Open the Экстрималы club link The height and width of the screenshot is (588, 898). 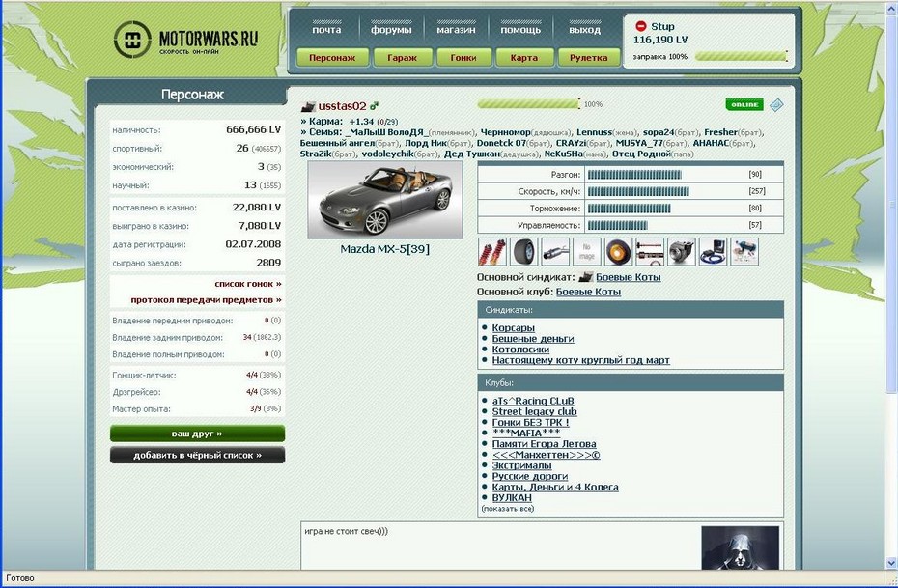click(521, 466)
